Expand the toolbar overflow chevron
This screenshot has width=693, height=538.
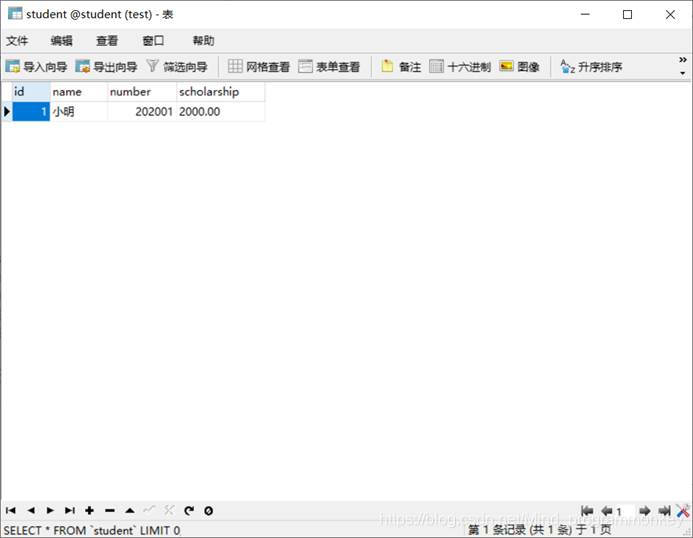pos(683,60)
